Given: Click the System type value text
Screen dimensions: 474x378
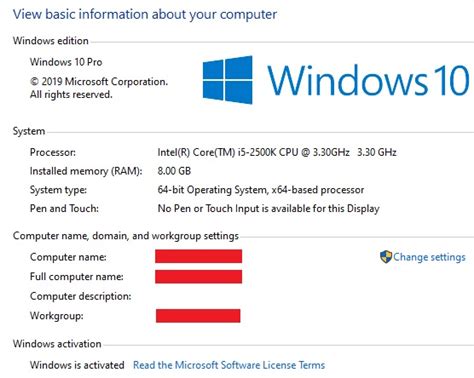Looking at the screenshot, I should [x=261, y=190].
